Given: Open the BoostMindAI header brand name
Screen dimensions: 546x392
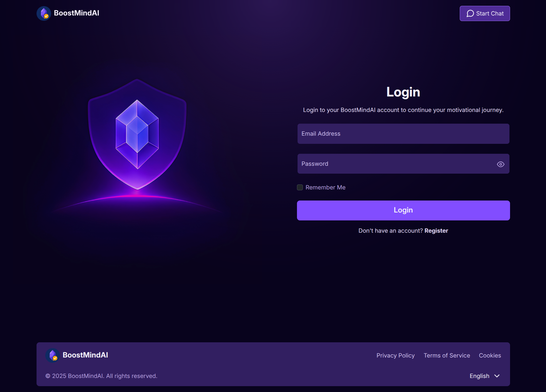Looking at the screenshot, I should point(77,13).
